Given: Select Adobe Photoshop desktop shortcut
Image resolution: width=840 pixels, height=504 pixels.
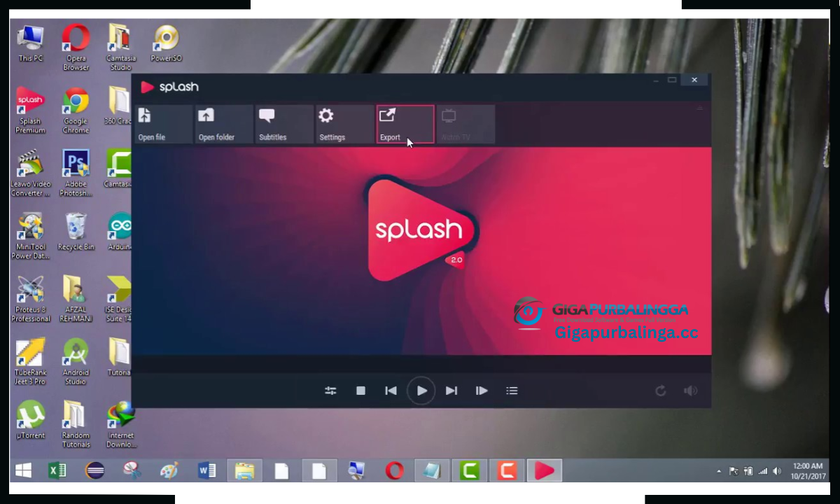Looking at the screenshot, I should point(76,173).
